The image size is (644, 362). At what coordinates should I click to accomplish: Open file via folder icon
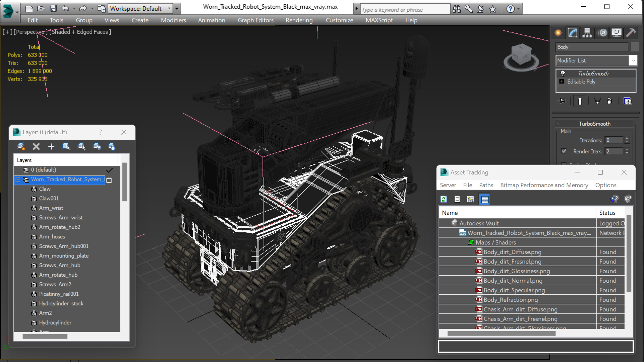41,8
